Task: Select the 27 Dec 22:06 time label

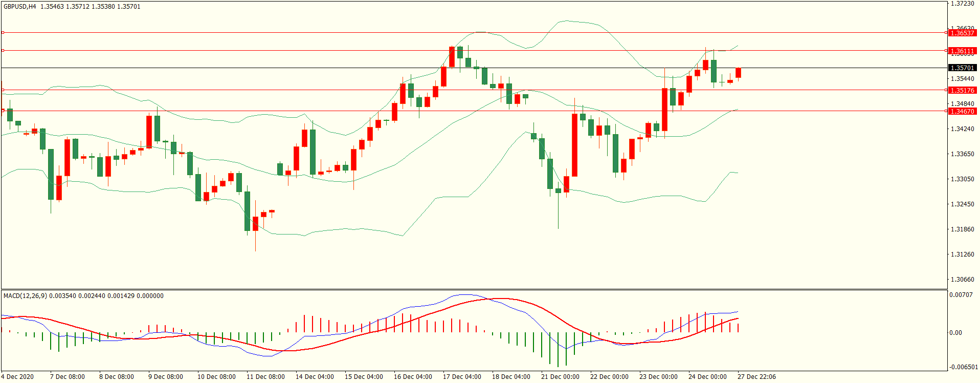Action: (x=756, y=377)
